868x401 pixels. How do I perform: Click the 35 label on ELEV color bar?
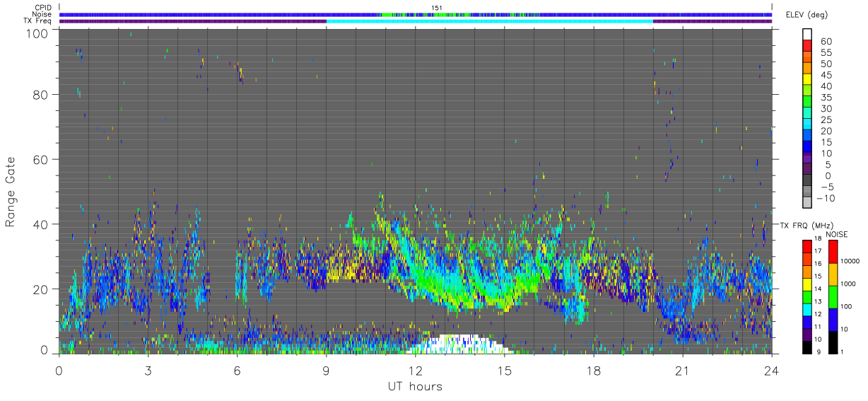826,98
